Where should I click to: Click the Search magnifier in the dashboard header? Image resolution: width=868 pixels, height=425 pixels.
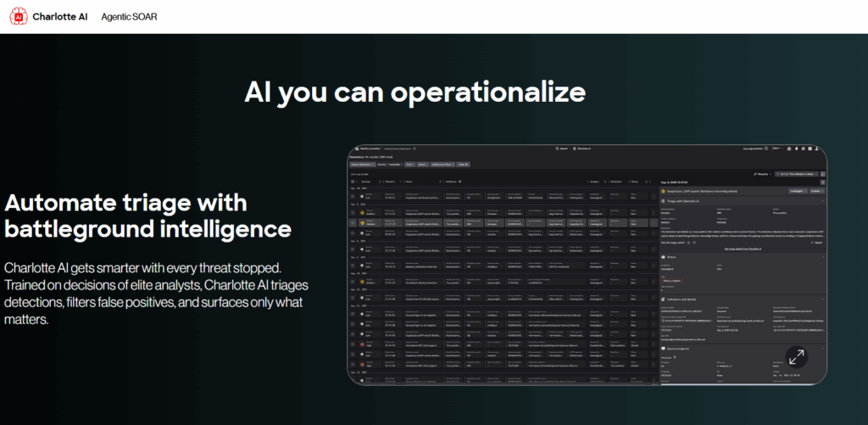point(557,148)
